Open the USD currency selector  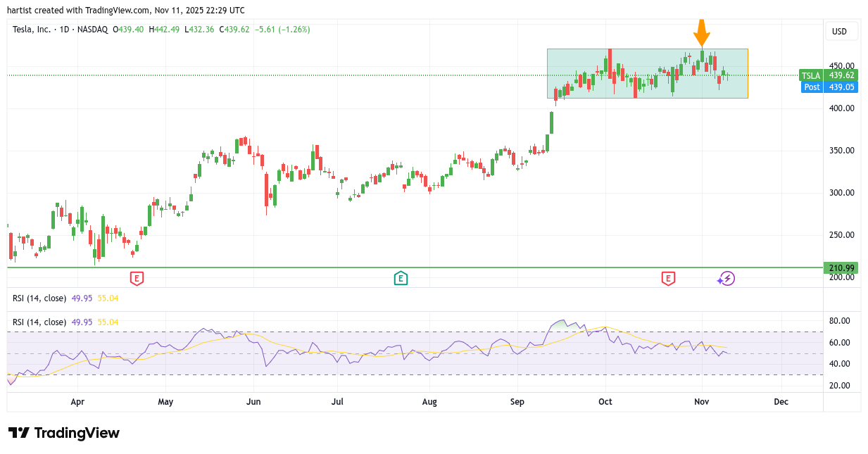(x=839, y=31)
